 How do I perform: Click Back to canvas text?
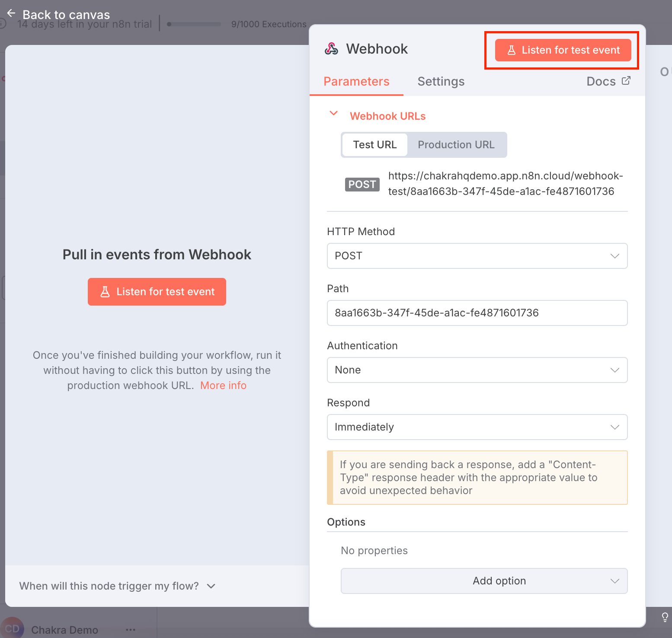pyautogui.click(x=66, y=14)
